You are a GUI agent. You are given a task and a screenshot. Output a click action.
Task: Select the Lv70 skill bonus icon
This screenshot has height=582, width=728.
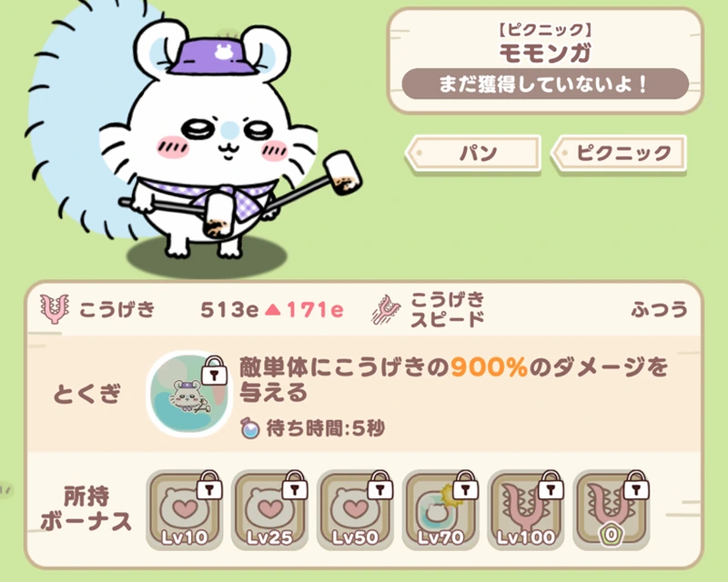pyautogui.click(x=440, y=510)
